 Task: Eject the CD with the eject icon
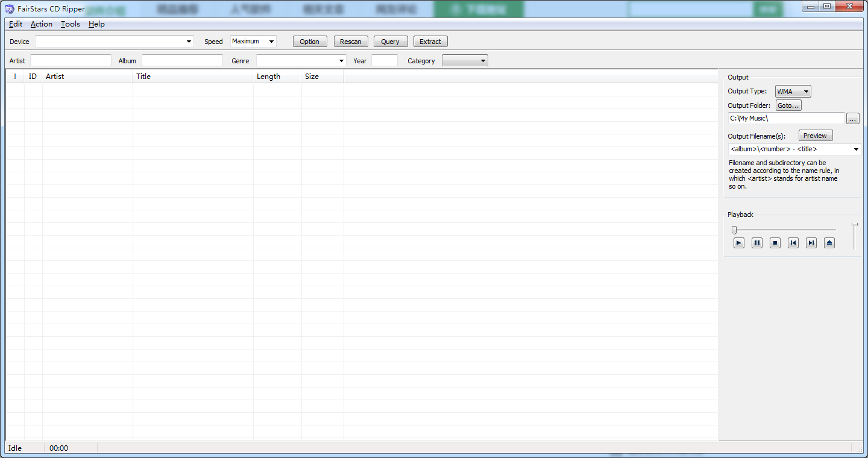coord(829,243)
